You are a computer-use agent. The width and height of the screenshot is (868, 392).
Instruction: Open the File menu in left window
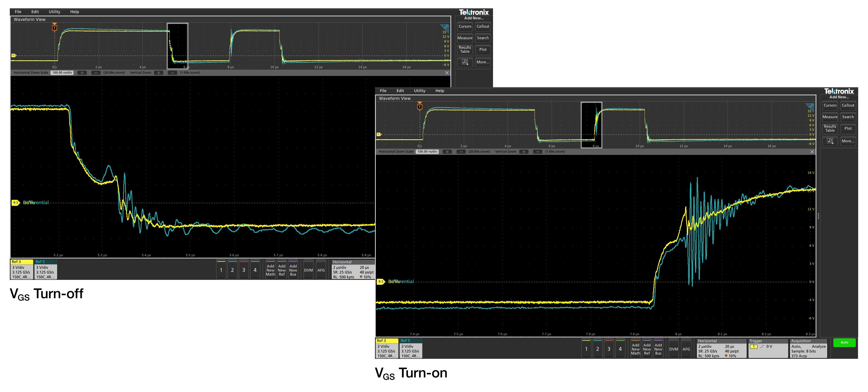[x=18, y=12]
